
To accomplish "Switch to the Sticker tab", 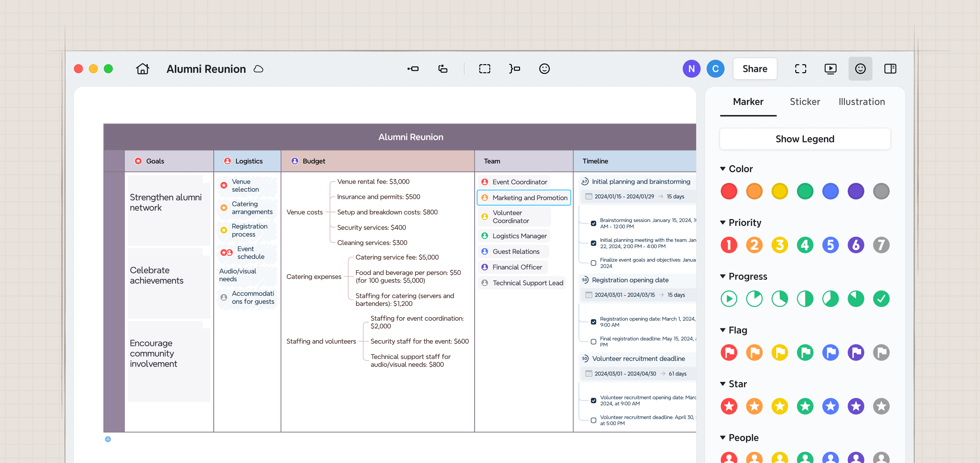I will click(805, 102).
